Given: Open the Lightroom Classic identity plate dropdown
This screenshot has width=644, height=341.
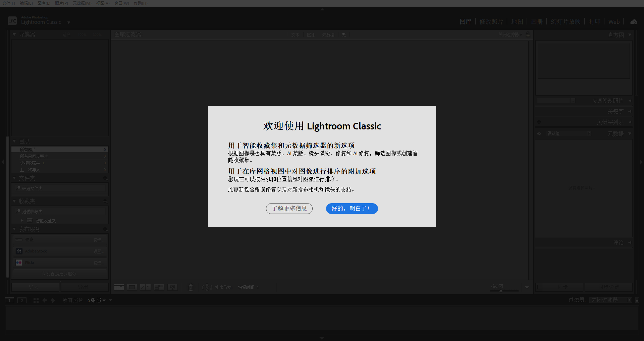Looking at the screenshot, I should [x=69, y=22].
